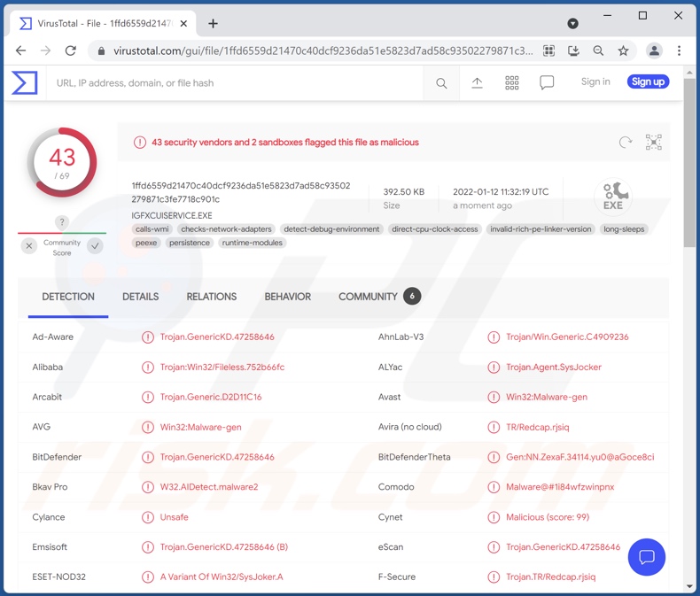Open the file similarity graph icon
Screen dimensions: 700x596
point(654,143)
